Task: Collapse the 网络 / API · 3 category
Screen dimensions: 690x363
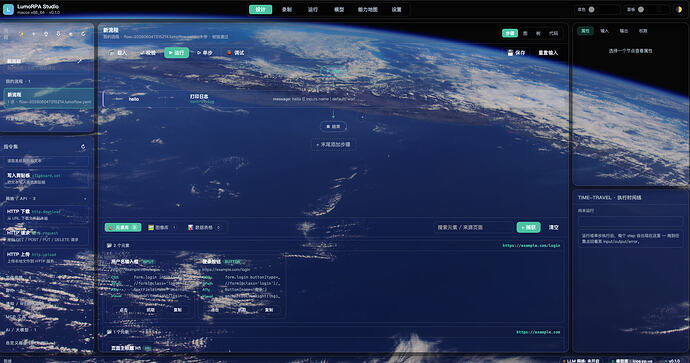Action: tap(47, 198)
